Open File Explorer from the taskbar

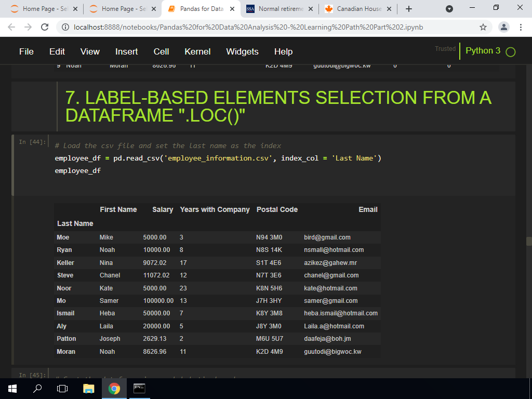[x=88, y=389]
